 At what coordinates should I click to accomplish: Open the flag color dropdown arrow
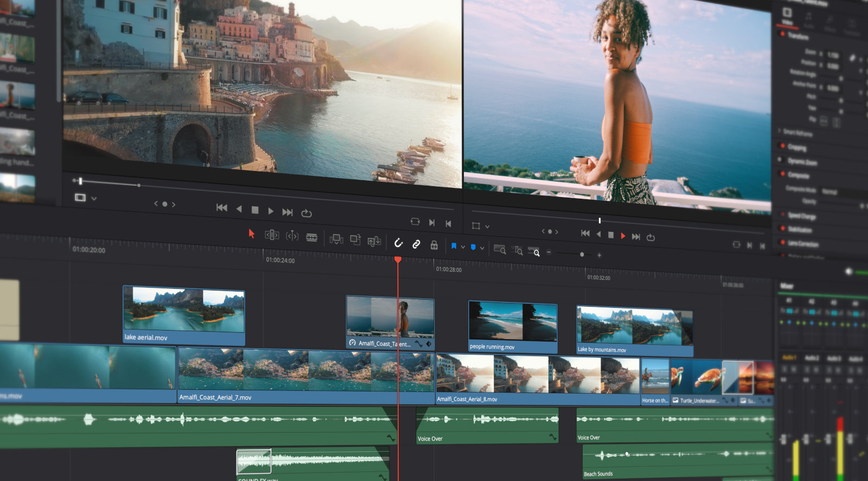(x=463, y=247)
